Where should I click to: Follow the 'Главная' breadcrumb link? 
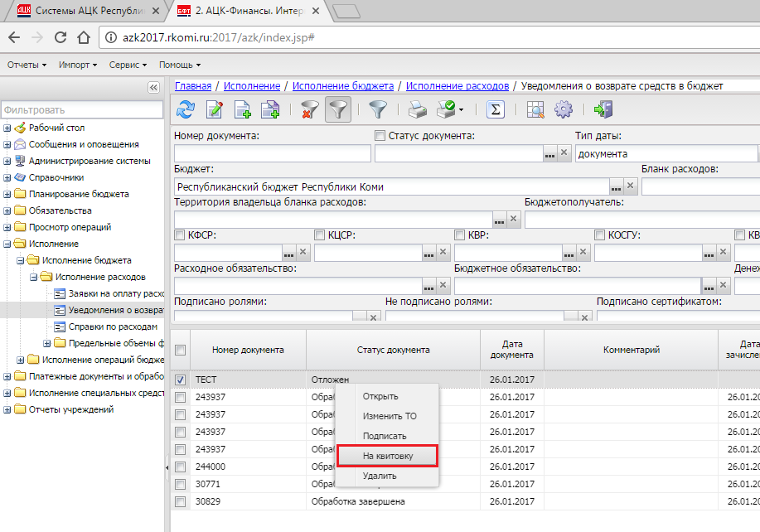[192, 85]
